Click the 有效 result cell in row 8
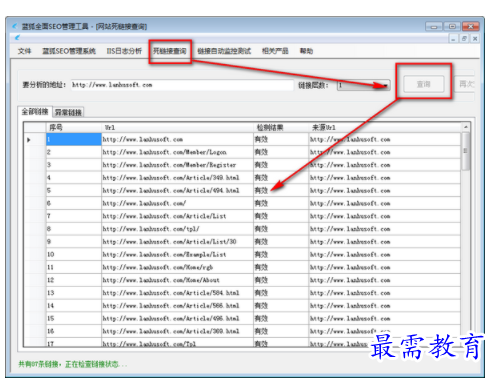The width and height of the screenshot is (492, 378). click(281, 229)
